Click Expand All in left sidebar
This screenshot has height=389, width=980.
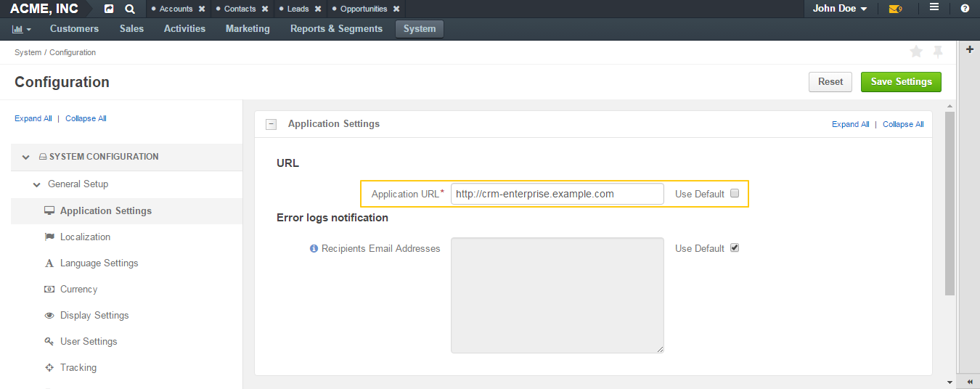point(33,118)
